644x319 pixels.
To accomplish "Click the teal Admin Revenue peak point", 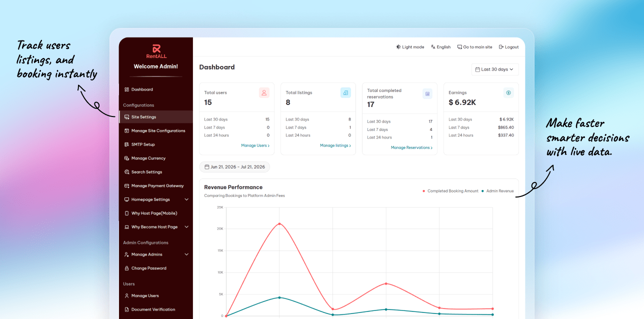I will [x=279, y=297].
